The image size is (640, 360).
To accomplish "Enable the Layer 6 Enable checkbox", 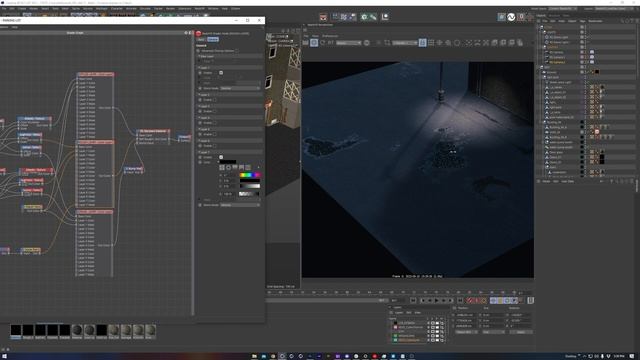I will tap(215, 146).
